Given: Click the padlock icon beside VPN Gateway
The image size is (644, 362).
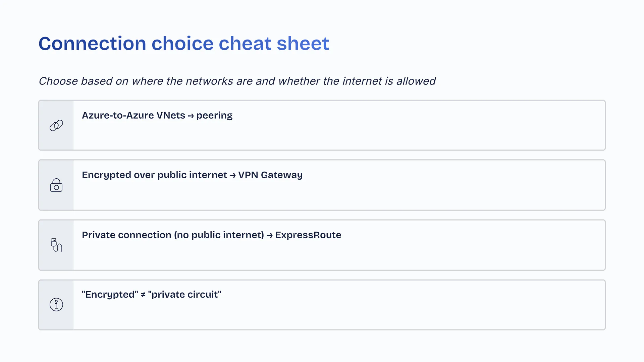Looking at the screenshot, I should pyautogui.click(x=56, y=185).
